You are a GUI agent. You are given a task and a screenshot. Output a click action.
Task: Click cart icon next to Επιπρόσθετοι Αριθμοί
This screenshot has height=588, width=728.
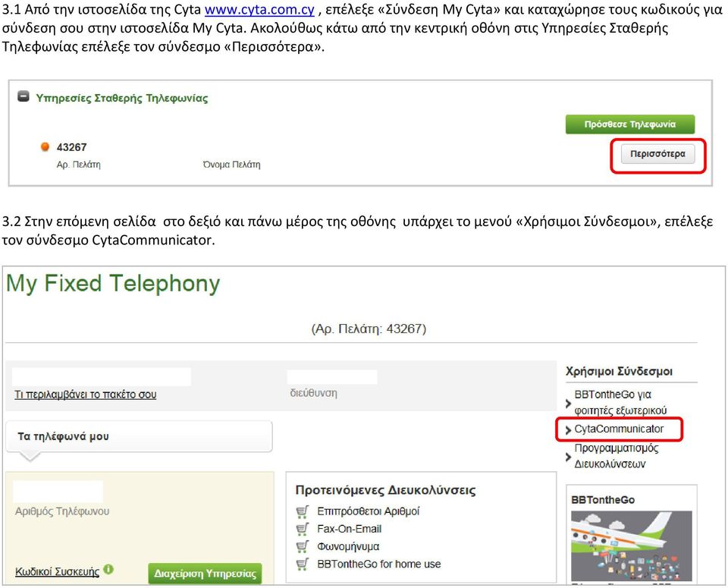point(303,512)
